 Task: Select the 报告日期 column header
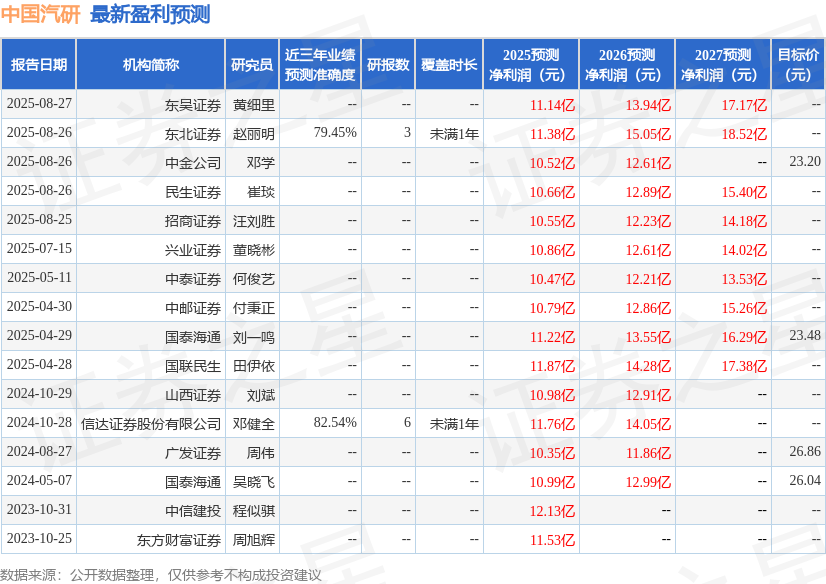(38, 64)
